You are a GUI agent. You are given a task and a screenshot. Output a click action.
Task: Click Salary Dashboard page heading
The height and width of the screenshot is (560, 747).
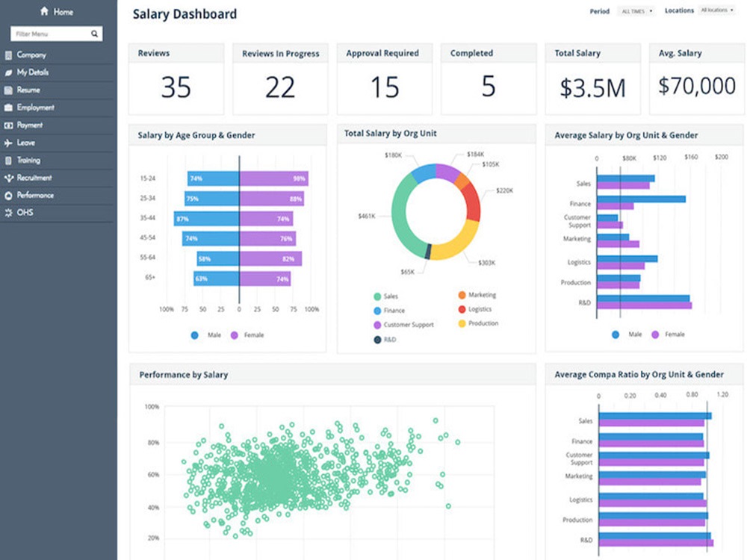click(x=185, y=14)
